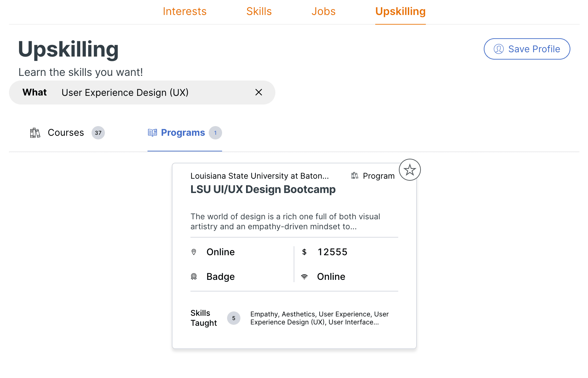Click the 12555 price value

332,252
